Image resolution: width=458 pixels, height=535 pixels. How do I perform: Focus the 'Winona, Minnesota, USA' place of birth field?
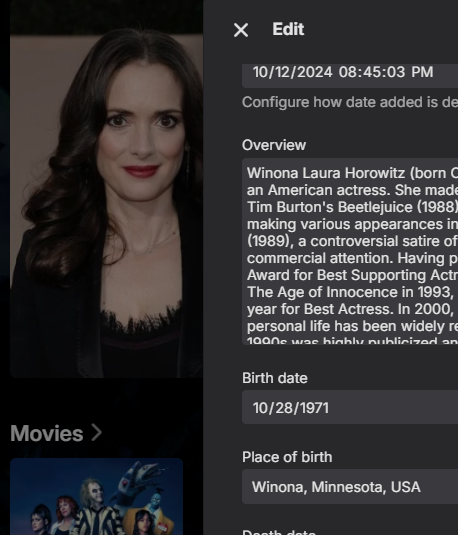(350, 487)
